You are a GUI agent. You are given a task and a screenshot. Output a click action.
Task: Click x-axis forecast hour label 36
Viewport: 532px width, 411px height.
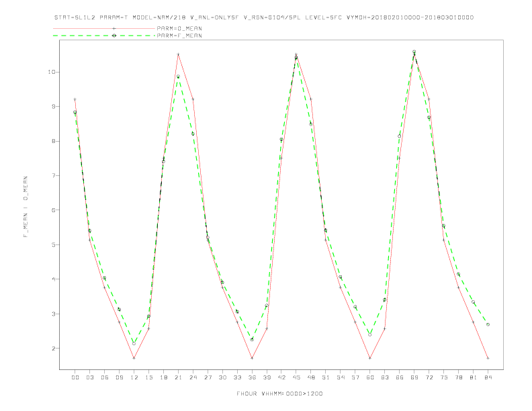point(252,377)
